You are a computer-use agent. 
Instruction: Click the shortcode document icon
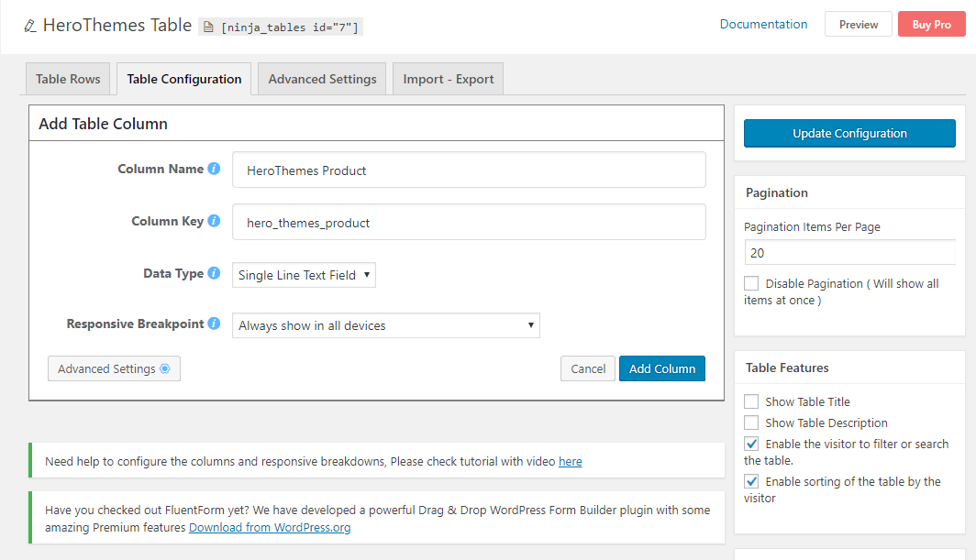(209, 27)
